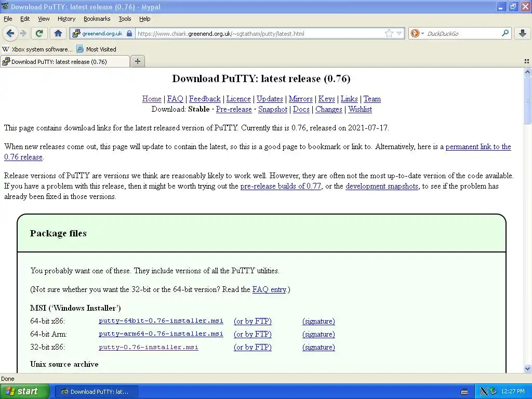The height and width of the screenshot is (399, 532).
Task: Open the View menu
Action: point(44,19)
